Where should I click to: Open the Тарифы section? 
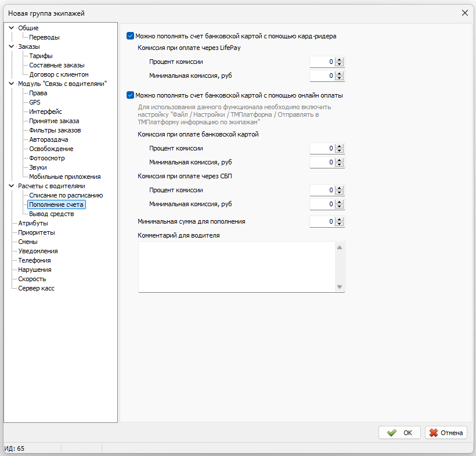[x=41, y=56]
